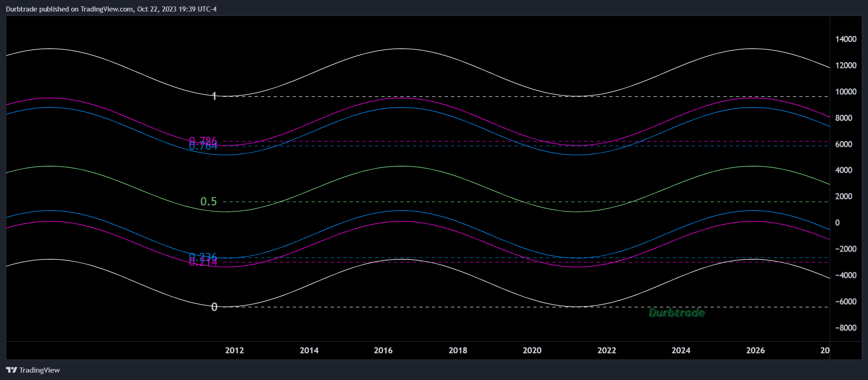Viewport: 868px width, 380px height.
Task: Select the 12000 price axis label
Action: point(846,65)
